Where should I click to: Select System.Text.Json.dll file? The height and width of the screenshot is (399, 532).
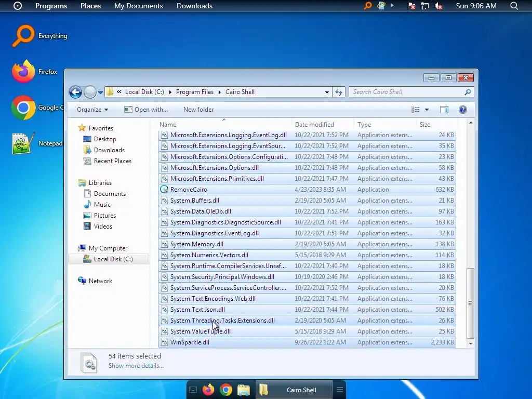pyautogui.click(x=307, y=310)
